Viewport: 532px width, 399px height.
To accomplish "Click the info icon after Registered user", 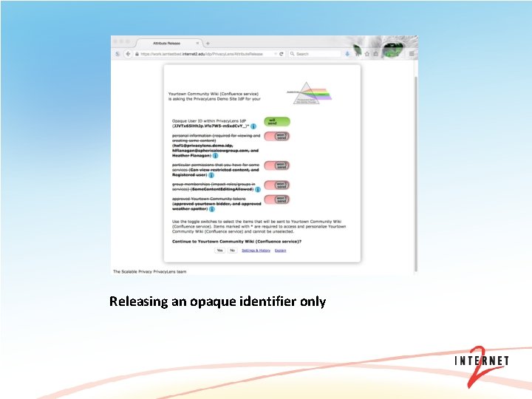I will (211, 175).
